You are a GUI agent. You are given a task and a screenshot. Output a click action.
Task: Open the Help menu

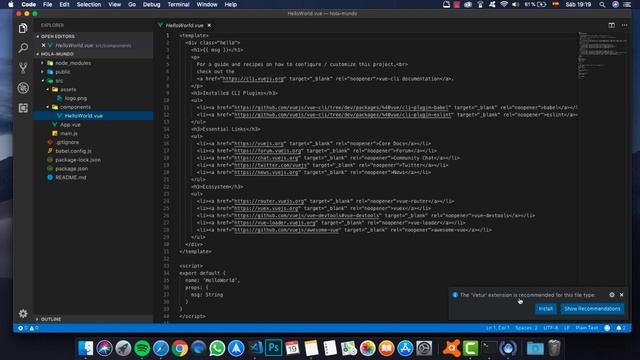pyautogui.click(x=231, y=4)
